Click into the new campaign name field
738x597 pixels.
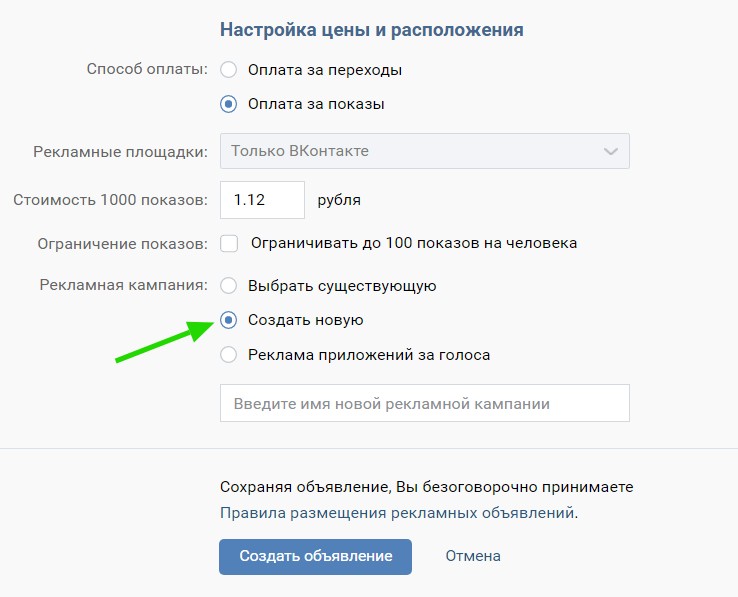pos(425,403)
